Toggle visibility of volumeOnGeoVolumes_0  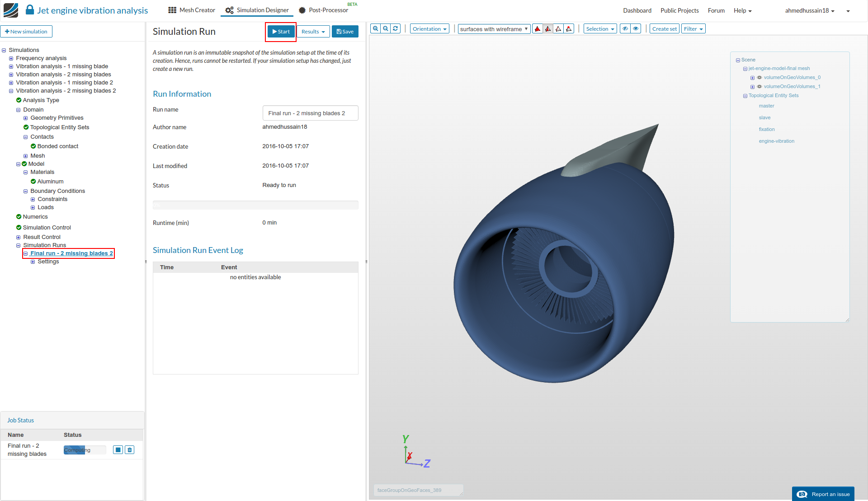tap(759, 78)
